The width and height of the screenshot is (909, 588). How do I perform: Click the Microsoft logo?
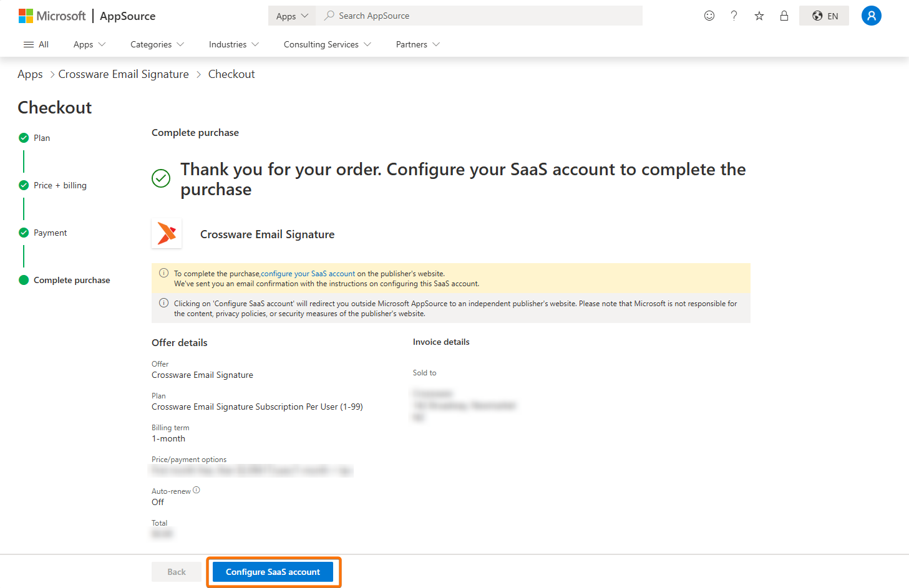click(x=52, y=16)
